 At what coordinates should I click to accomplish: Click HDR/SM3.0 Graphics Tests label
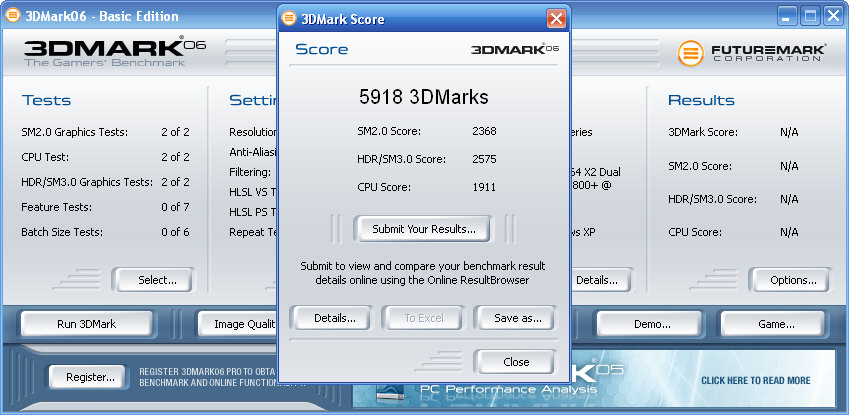click(x=87, y=182)
